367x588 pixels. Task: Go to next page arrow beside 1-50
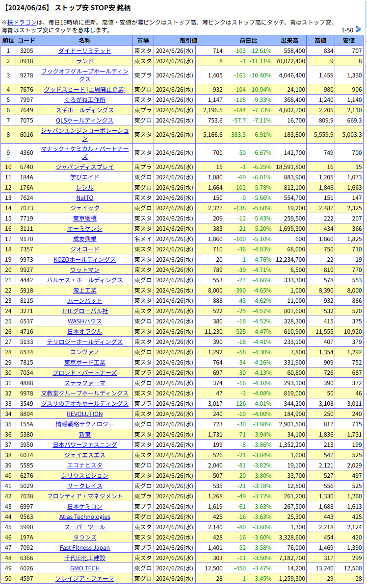click(x=359, y=30)
